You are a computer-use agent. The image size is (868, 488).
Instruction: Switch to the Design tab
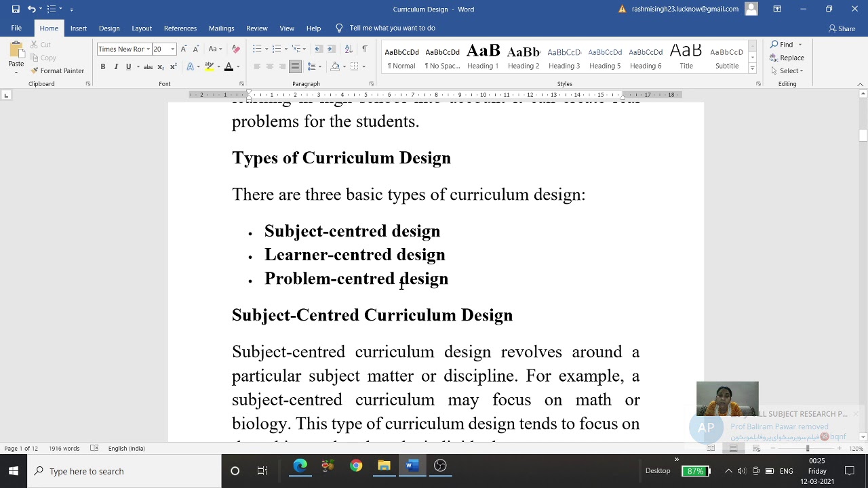tap(109, 28)
